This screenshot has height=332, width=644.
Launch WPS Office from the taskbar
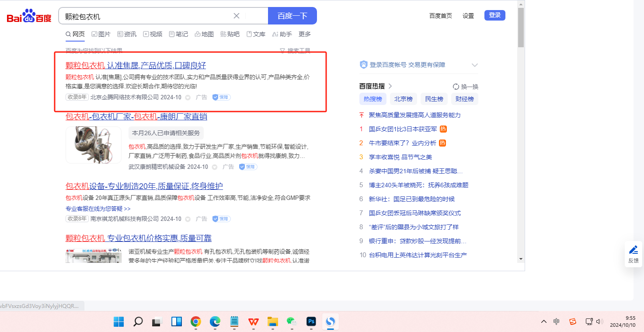[x=253, y=322]
